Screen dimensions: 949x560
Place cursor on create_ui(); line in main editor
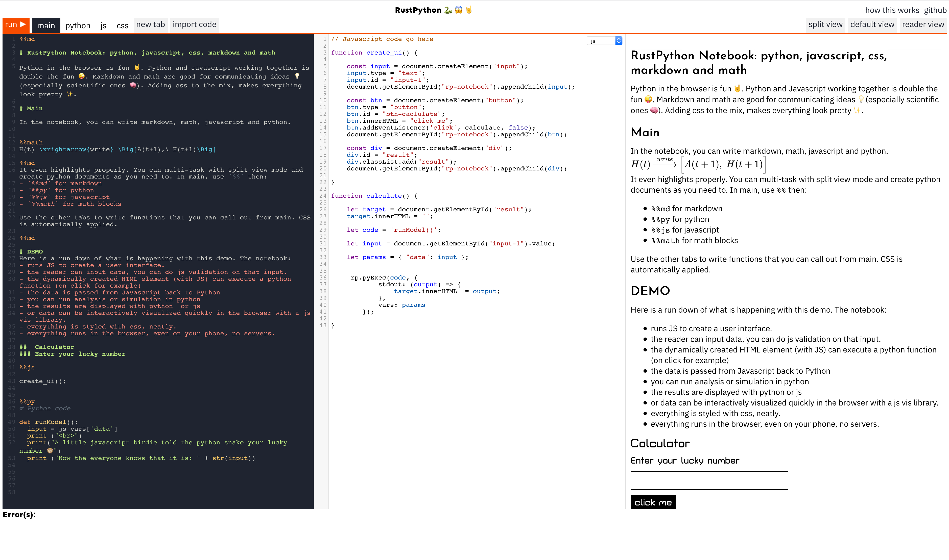point(43,381)
